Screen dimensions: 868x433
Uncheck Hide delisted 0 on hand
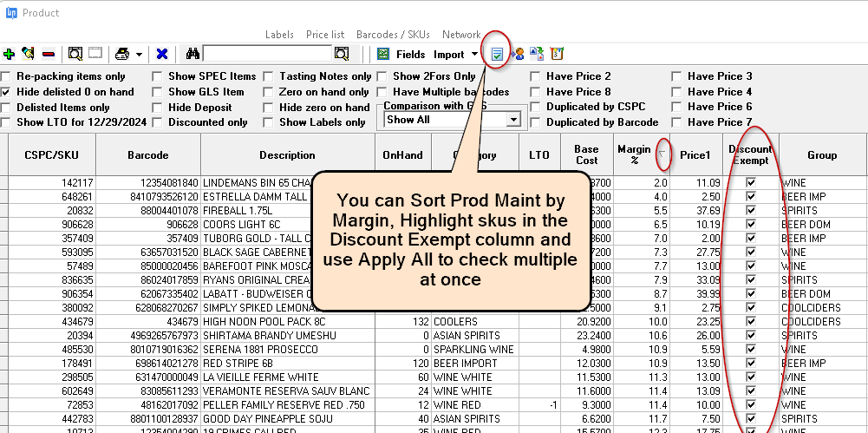(x=6, y=92)
